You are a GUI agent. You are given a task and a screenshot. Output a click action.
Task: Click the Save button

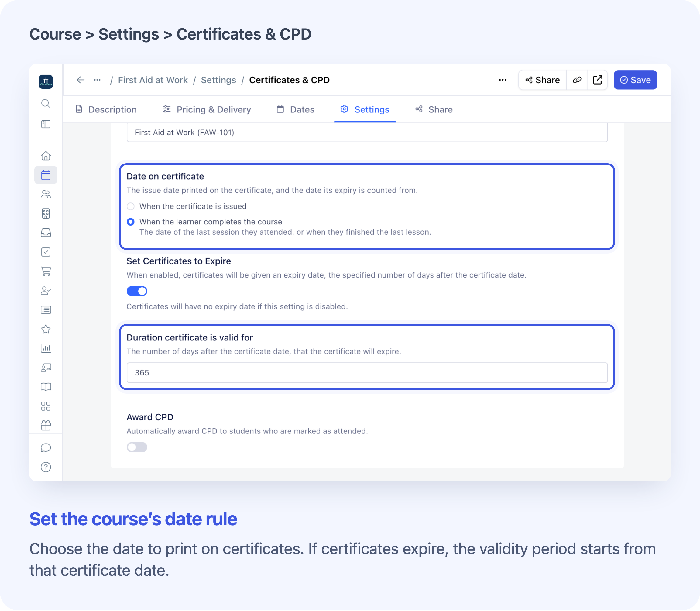pos(635,80)
